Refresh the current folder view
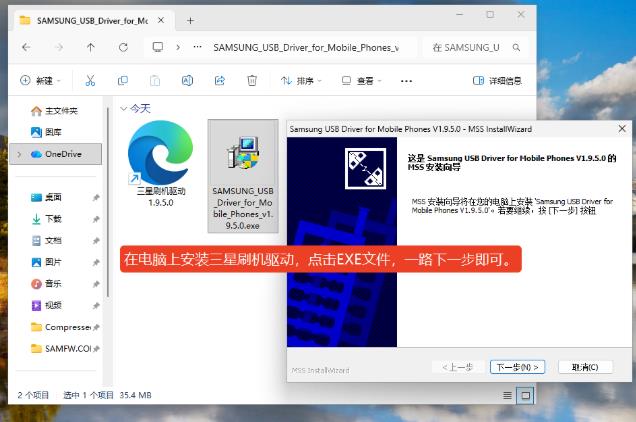 coord(123,47)
